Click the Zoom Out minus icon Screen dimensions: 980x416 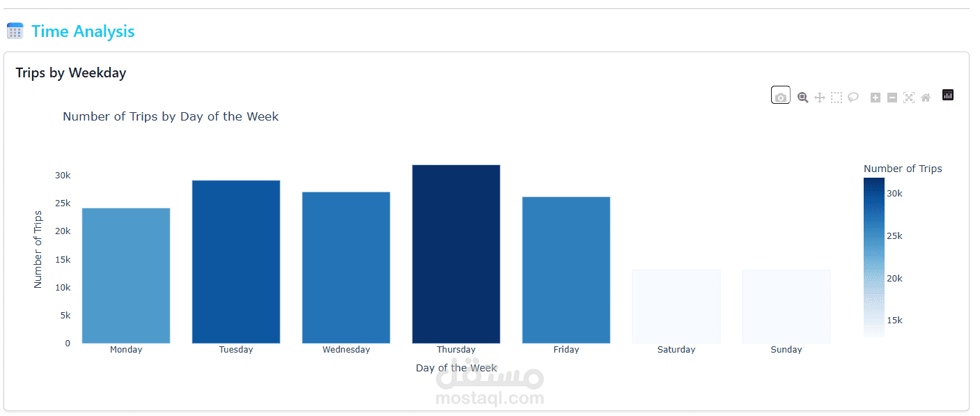point(892,98)
